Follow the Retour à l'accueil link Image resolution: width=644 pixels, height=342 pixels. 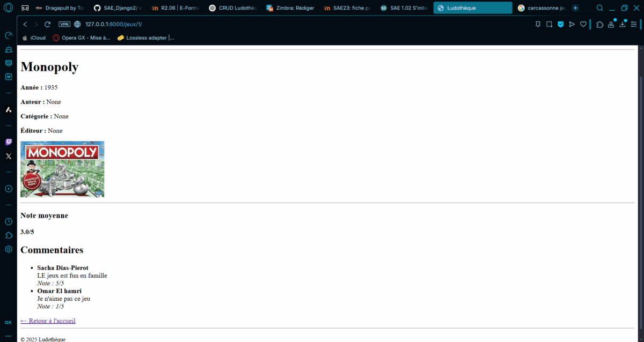(48, 321)
